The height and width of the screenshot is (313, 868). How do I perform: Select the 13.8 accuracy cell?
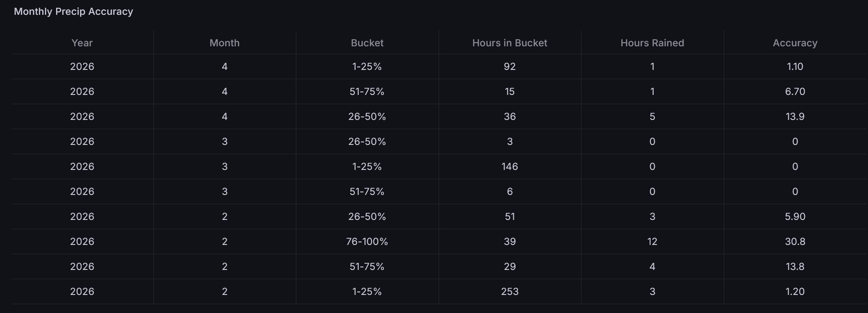[795, 267]
